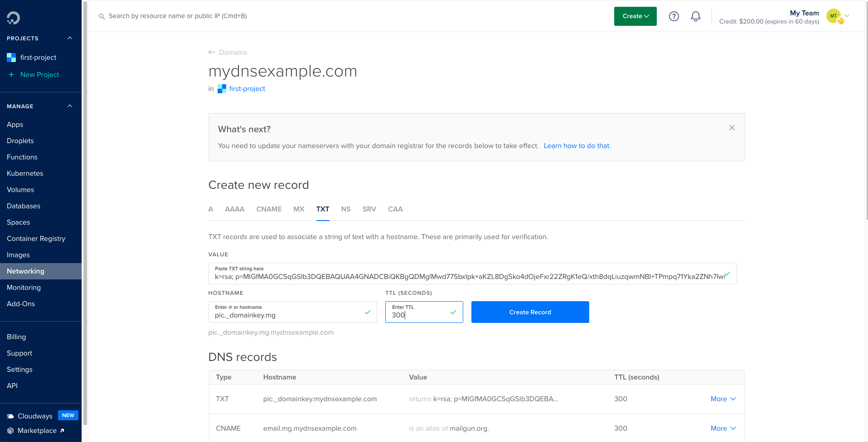This screenshot has height=442, width=868.
Task: Select the A record tab
Action: (211, 209)
